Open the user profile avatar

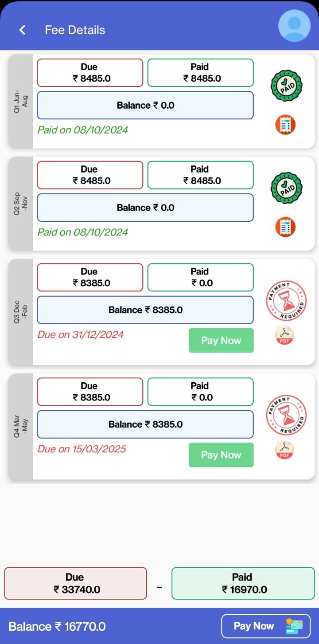[294, 26]
